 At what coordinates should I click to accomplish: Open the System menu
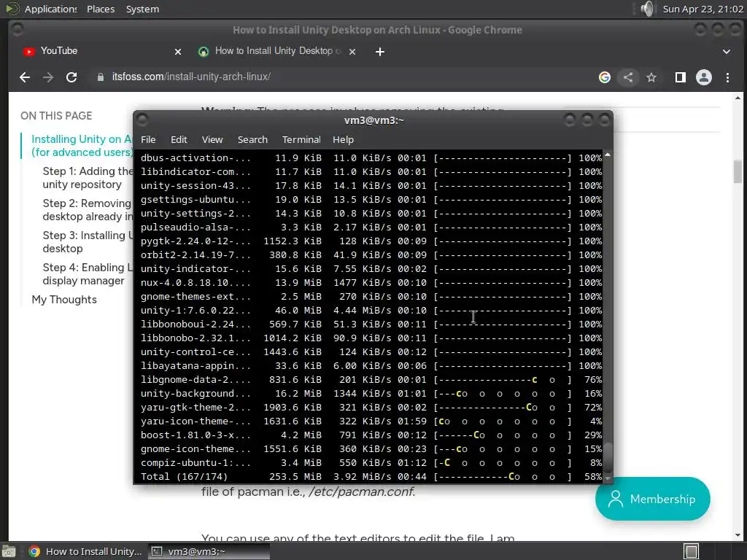[142, 9]
